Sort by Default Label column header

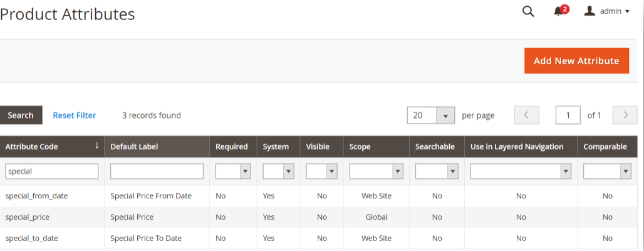157,146
